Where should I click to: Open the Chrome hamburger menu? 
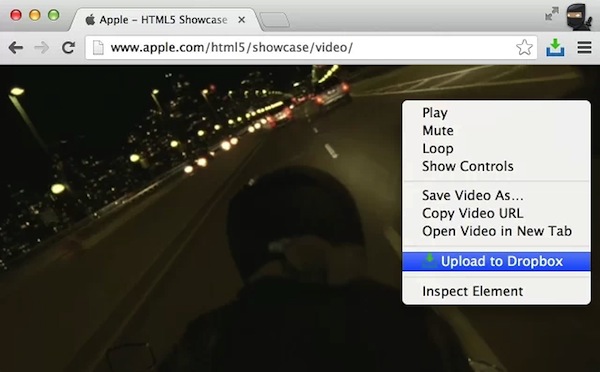(x=584, y=47)
